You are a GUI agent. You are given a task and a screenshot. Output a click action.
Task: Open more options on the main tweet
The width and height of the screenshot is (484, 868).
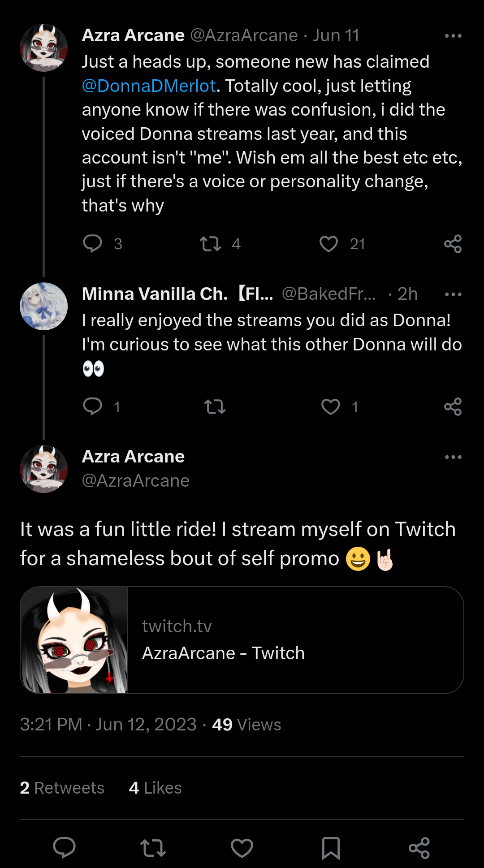pyautogui.click(x=453, y=457)
